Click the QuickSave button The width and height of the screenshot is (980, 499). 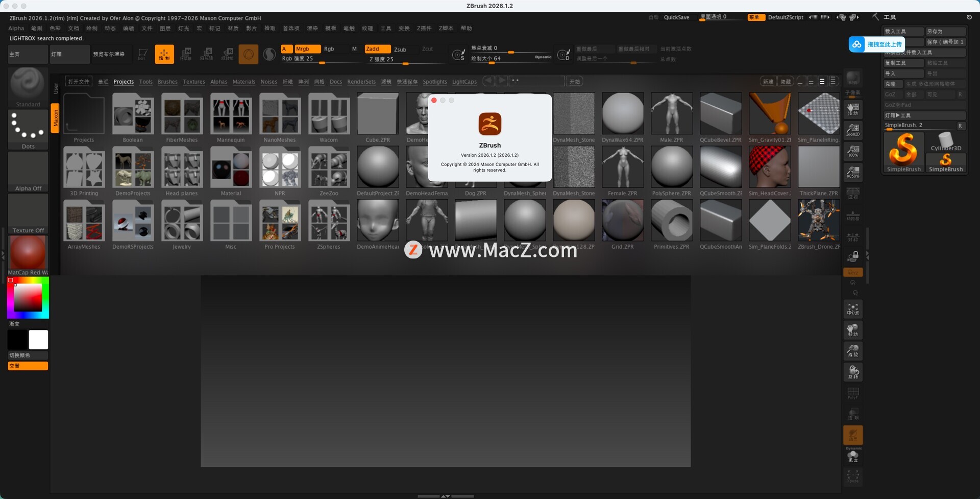(x=676, y=17)
